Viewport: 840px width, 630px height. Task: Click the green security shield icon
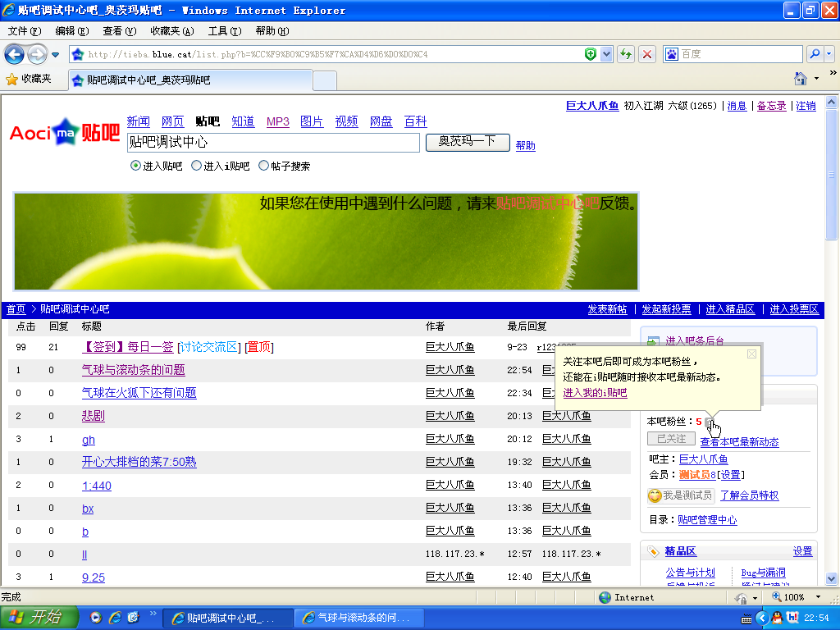pyautogui.click(x=591, y=54)
